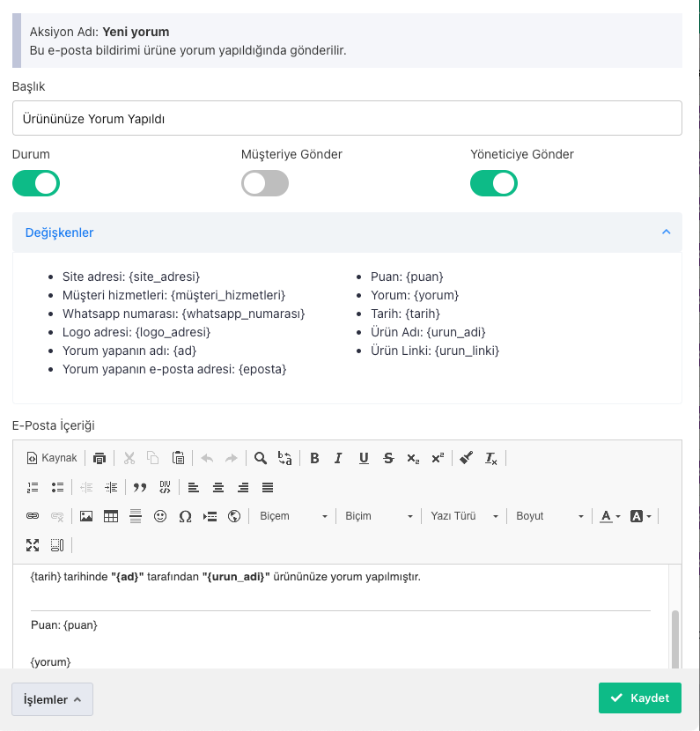Insert a table into the email content

point(111,516)
